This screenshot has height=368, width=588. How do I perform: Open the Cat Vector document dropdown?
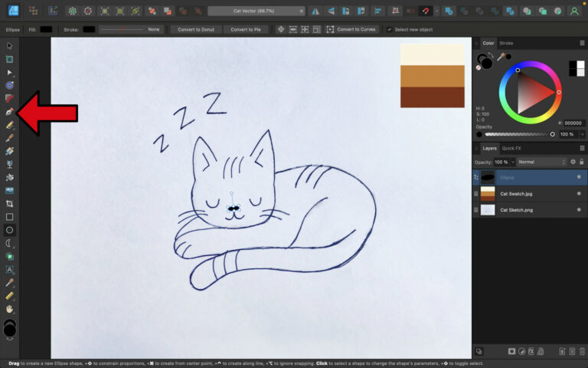(256, 11)
